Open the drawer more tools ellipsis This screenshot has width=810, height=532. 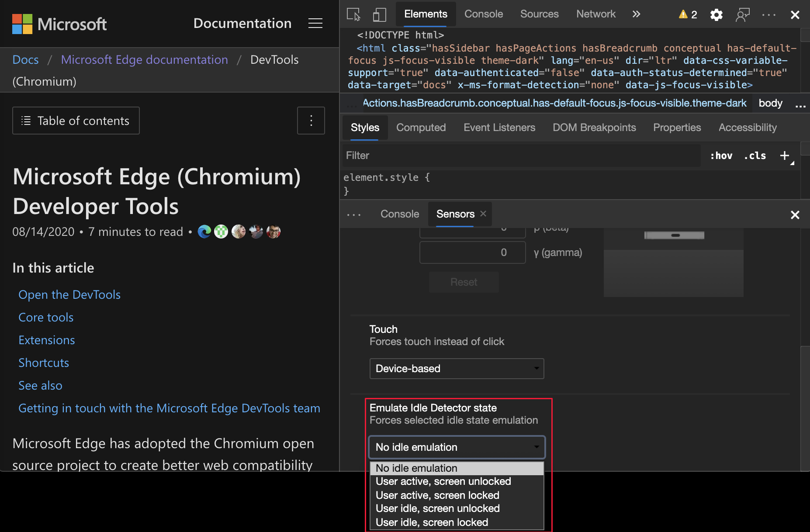coord(354,214)
